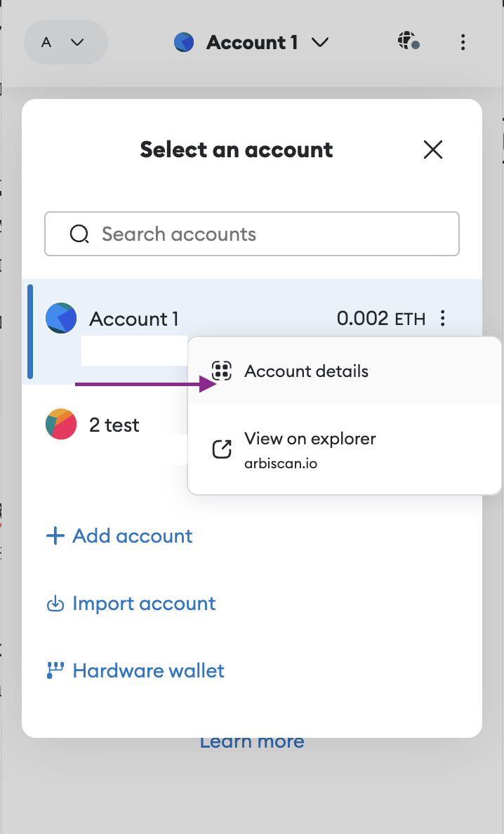Click the Search accounts input field
This screenshot has width=504, height=834.
click(x=267, y=234)
